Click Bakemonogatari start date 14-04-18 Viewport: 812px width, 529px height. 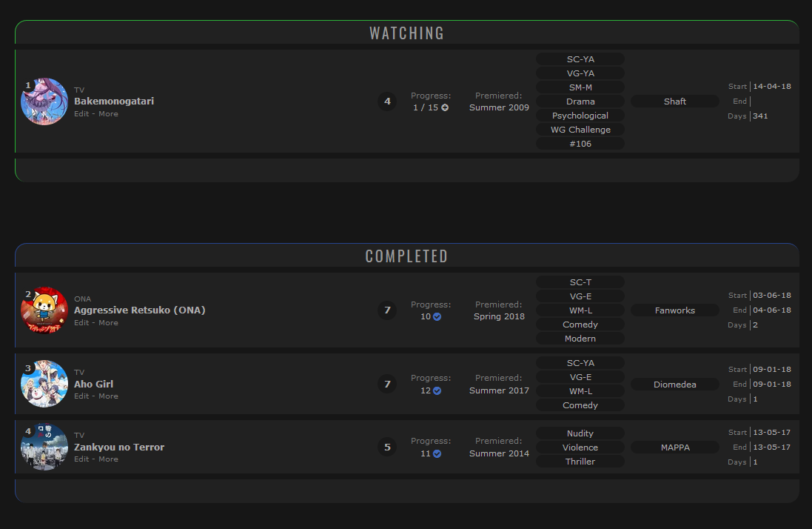771,87
